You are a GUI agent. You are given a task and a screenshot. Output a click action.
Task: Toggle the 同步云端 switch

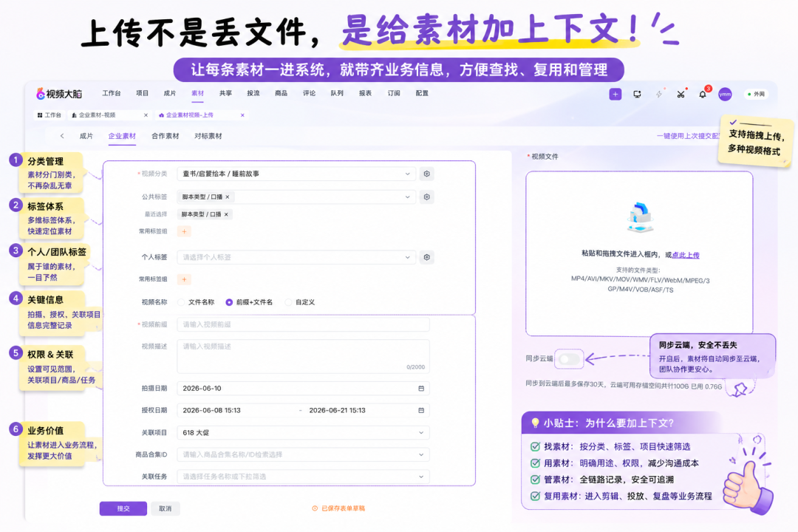[x=568, y=358]
